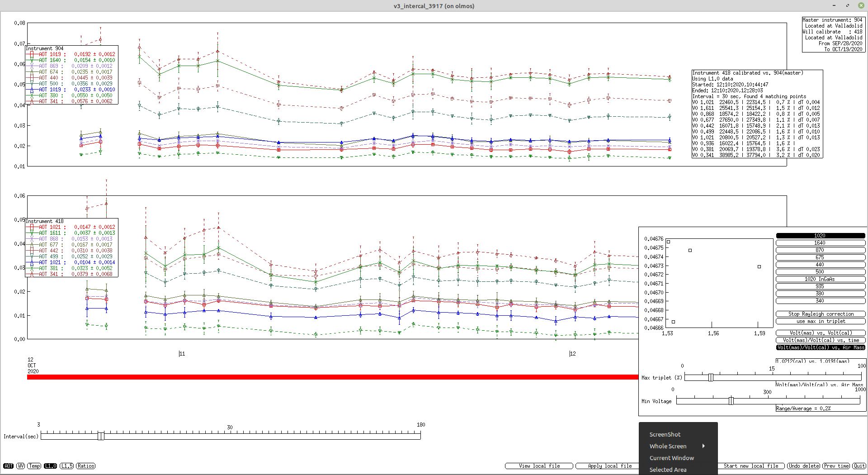868x475 pixels.
Task: Select the 1020 InGaAs channel button
Action: 820,279
